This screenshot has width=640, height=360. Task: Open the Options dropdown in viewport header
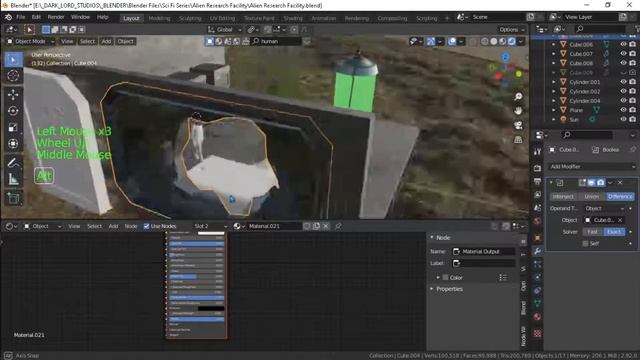(x=511, y=29)
